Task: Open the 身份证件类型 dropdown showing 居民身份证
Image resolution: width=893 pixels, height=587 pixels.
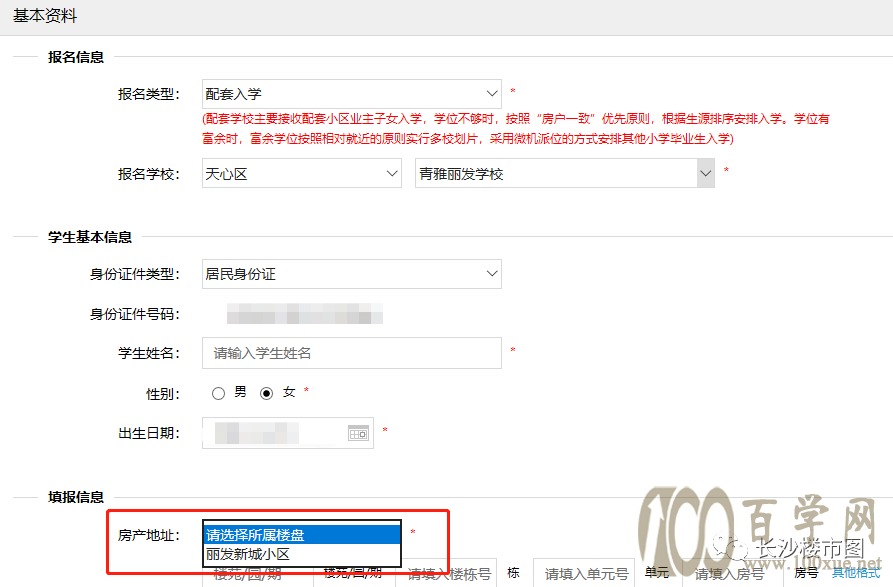Action: click(351, 274)
